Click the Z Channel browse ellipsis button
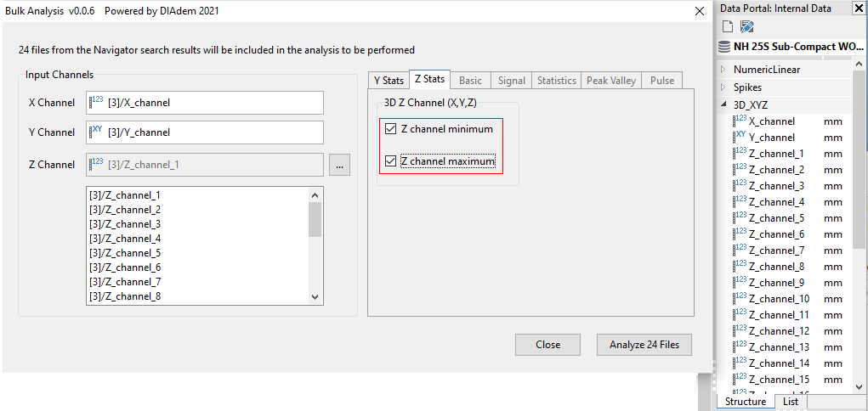868x411 pixels. pyautogui.click(x=339, y=166)
